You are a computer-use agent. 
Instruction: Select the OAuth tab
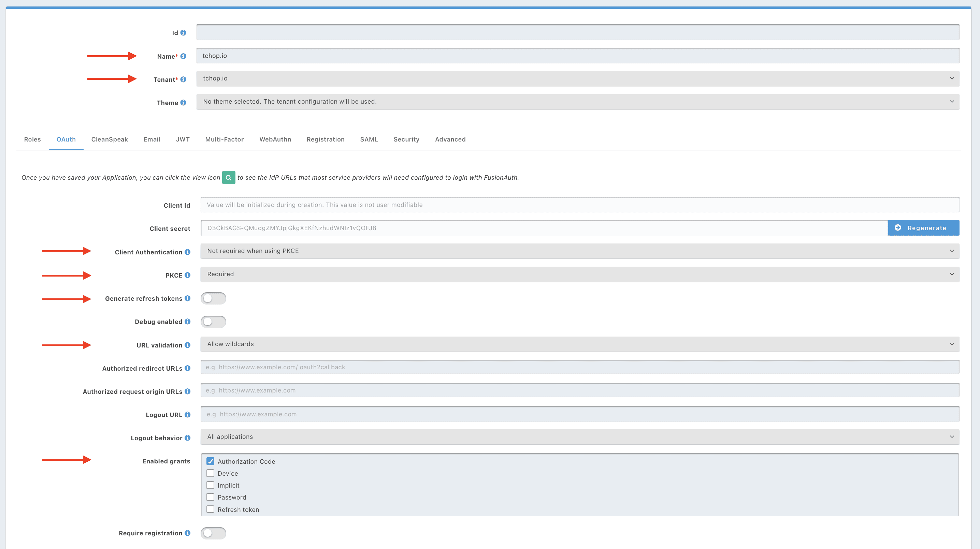tap(66, 139)
